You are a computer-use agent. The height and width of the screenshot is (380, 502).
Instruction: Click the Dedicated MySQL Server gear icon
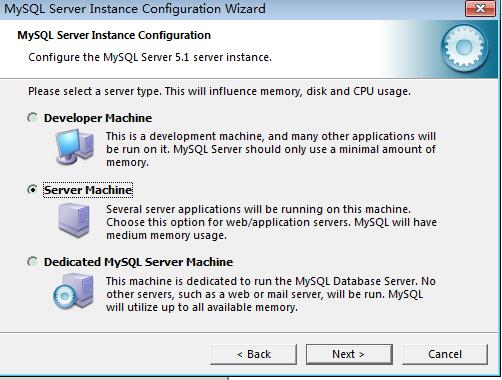(x=73, y=291)
